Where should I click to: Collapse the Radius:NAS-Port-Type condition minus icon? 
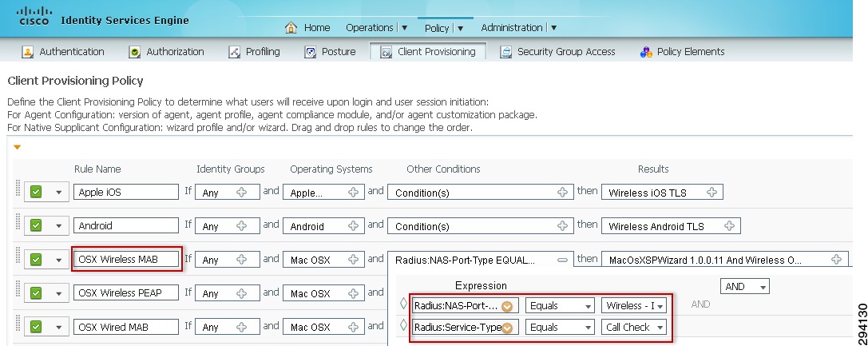[562, 260]
